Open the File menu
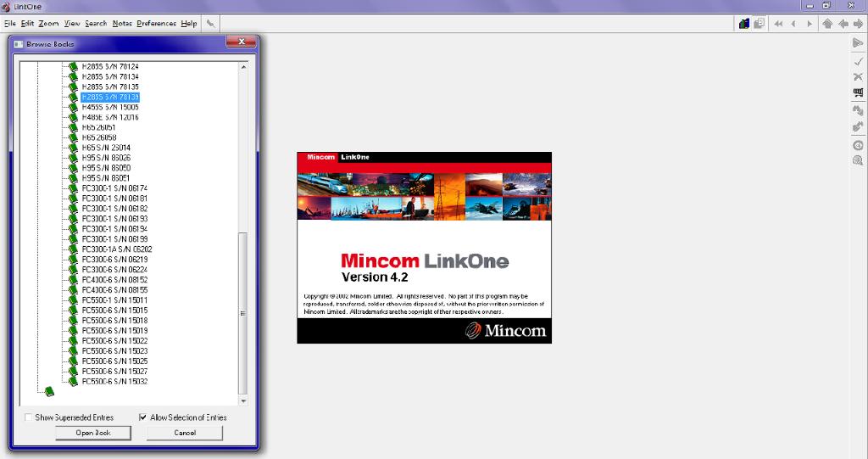Screen dimensions: 868x459 point(10,23)
